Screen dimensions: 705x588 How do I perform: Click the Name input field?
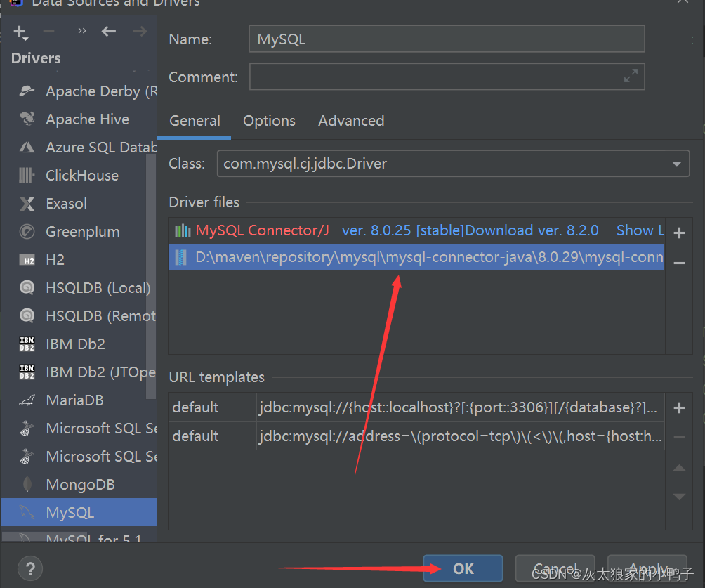coord(447,39)
